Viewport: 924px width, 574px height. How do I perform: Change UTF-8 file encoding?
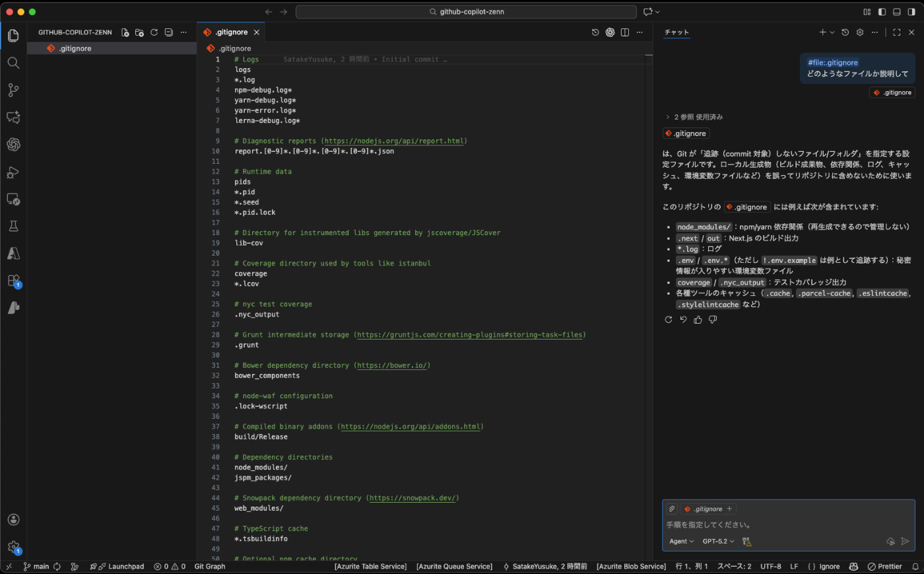tap(771, 567)
